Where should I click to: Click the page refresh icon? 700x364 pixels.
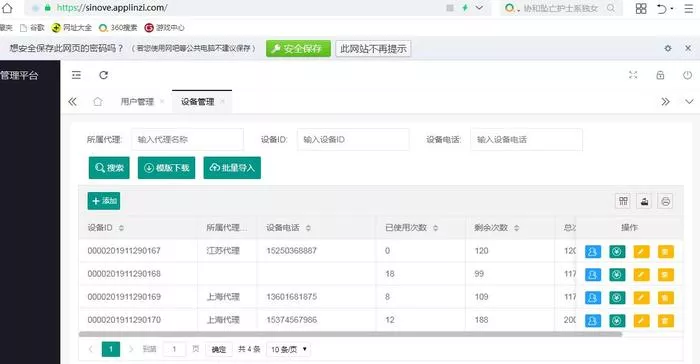104,75
